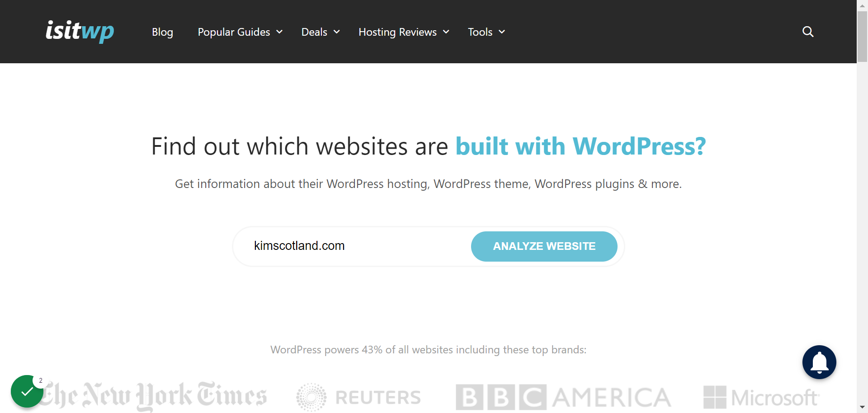Click the 'WordPress powers 43%' text line

(x=428, y=350)
